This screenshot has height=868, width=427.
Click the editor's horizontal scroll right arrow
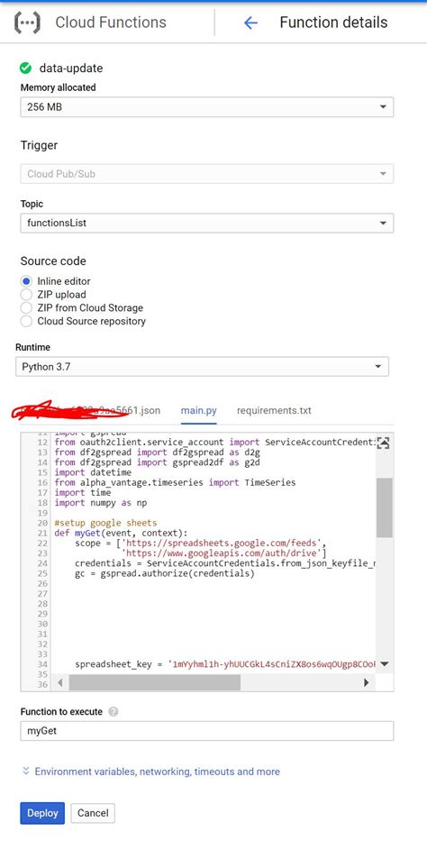[366, 682]
